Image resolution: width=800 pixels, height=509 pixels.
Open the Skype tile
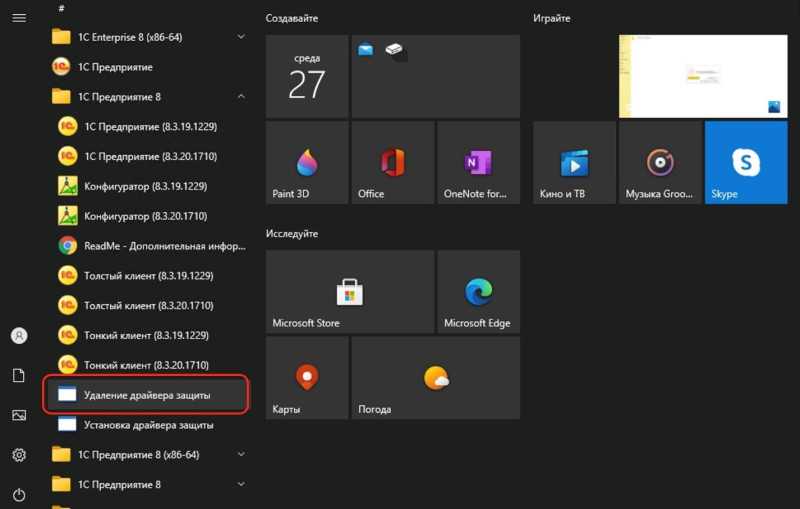coord(746,163)
